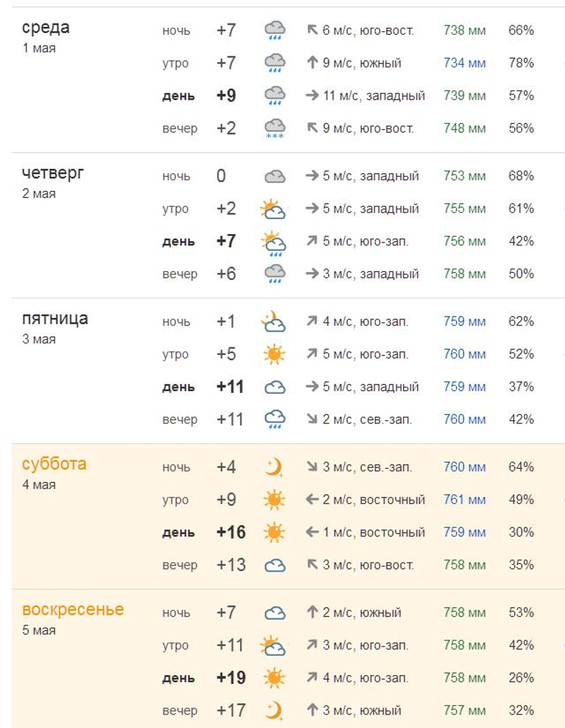Screen dimensions: 565x728
Task: Click the moon-and-cloud icon for Friday night
Action: point(273,322)
